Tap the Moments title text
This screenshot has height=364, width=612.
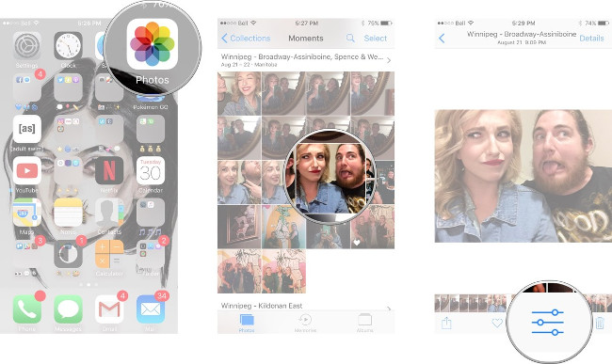[306, 39]
